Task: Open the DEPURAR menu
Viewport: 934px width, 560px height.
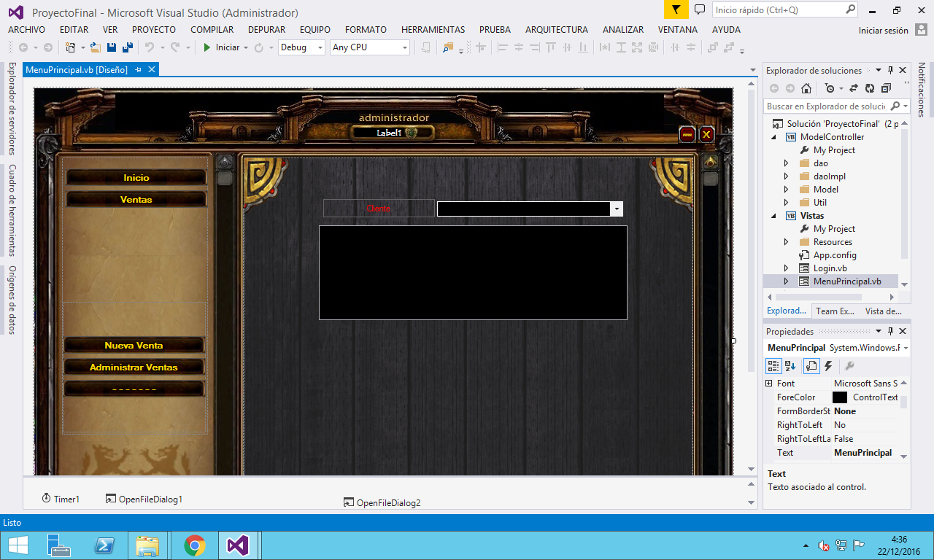Action: tap(266, 30)
